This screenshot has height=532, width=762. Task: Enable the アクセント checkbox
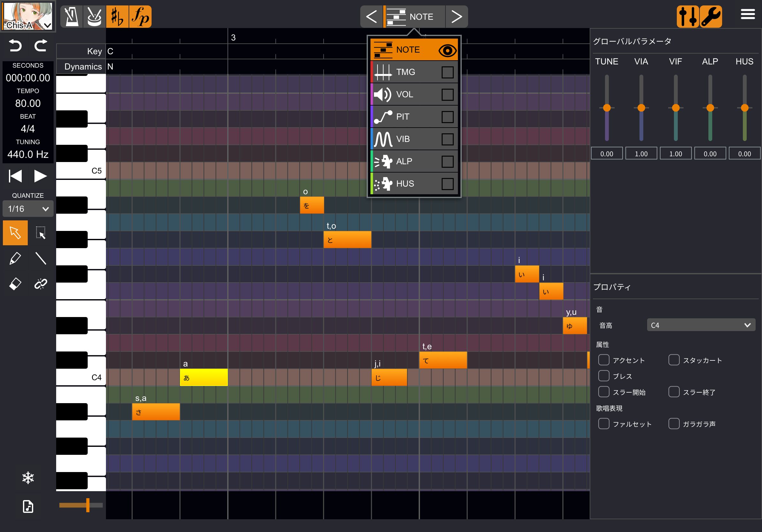point(603,359)
